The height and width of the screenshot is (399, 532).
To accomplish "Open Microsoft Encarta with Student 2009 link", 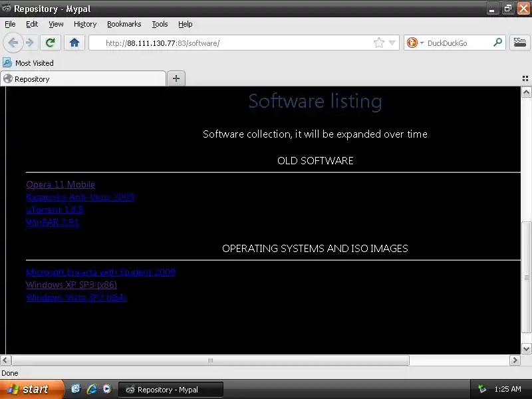I will pyautogui.click(x=101, y=272).
